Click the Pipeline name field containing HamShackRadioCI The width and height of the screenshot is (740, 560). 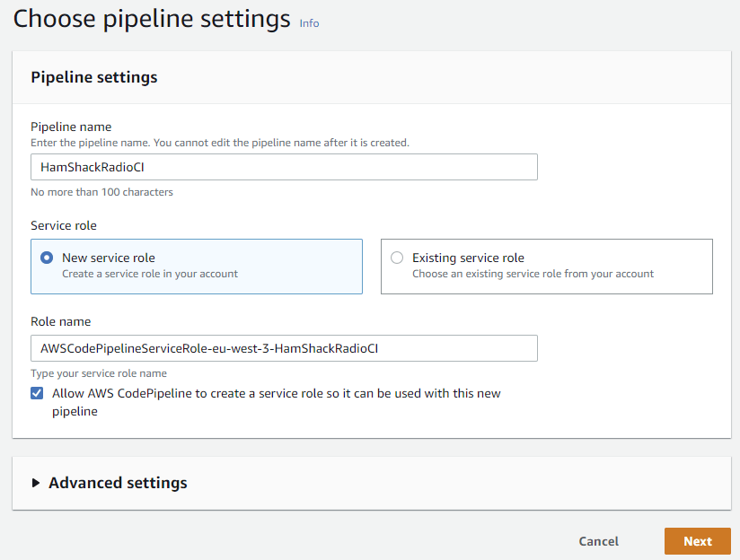pos(284,167)
